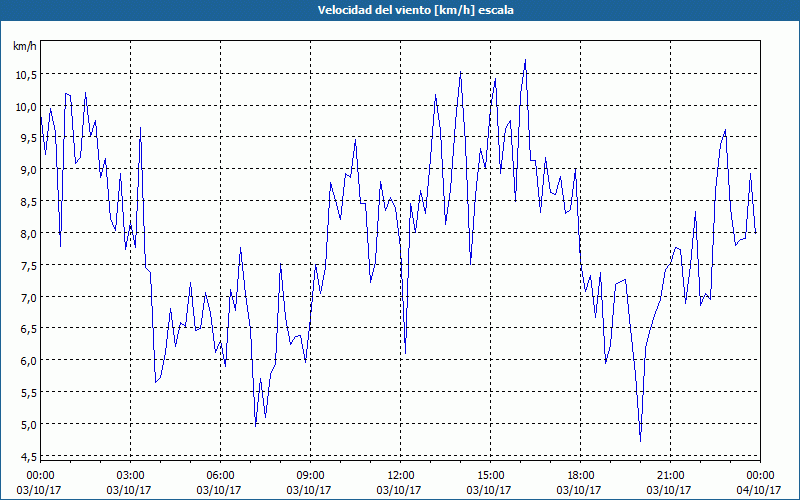Click the 10,5 y-axis label
The height and width of the screenshot is (500, 800).
point(26,75)
